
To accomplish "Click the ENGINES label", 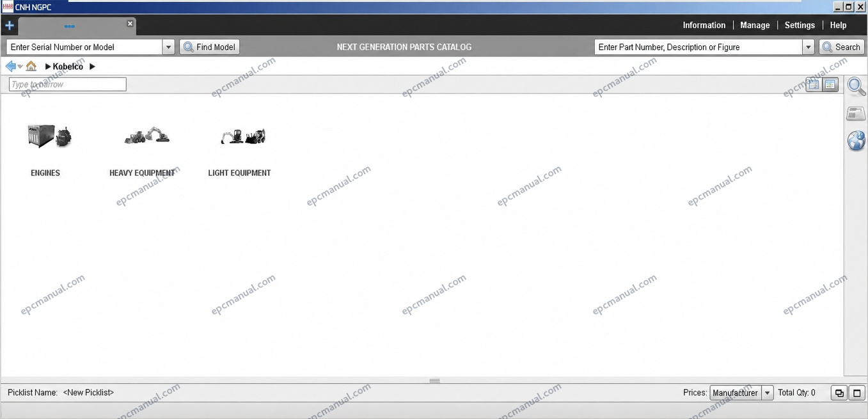I will (45, 173).
